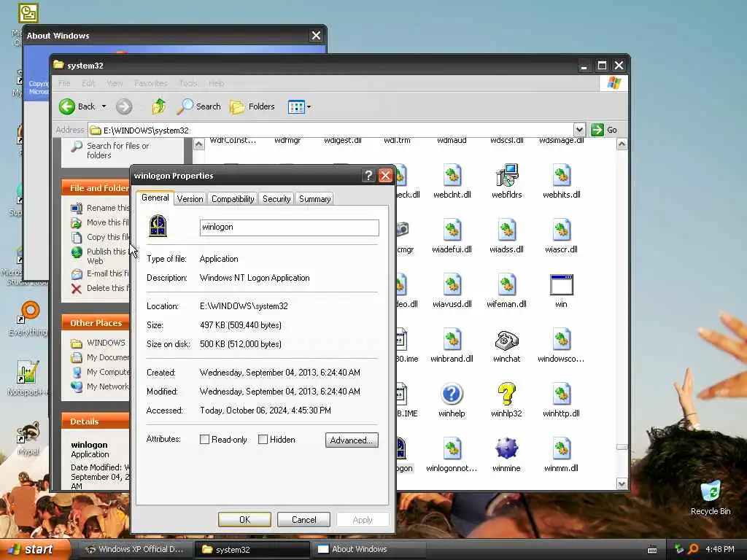Screen dimensions: 747x560
Task: Select the winchat telephone icon
Action: click(506, 340)
